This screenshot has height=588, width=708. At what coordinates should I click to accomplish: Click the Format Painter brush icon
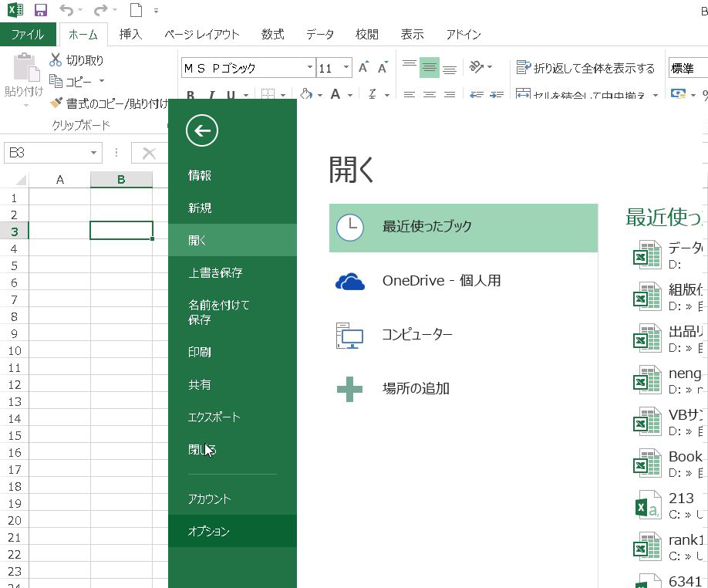(x=56, y=103)
